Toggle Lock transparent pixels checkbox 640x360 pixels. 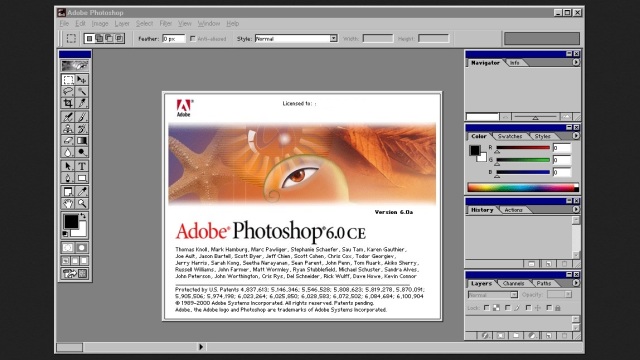click(x=487, y=308)
